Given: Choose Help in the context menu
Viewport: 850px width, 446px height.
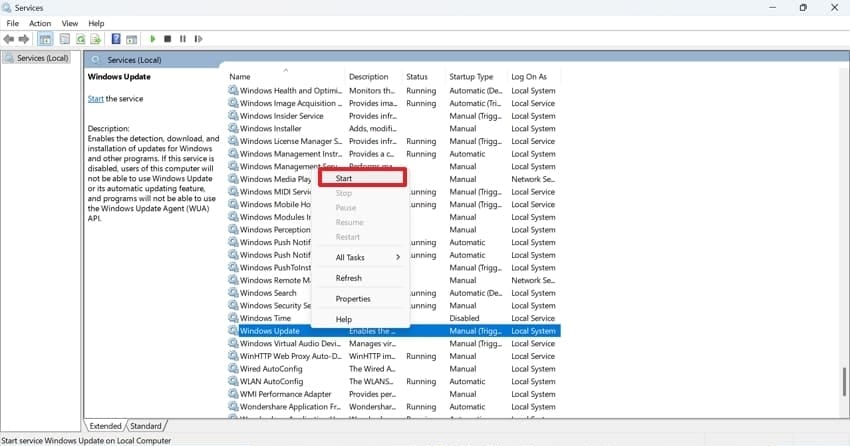Looking at the screenshot, I should point(344,319).
